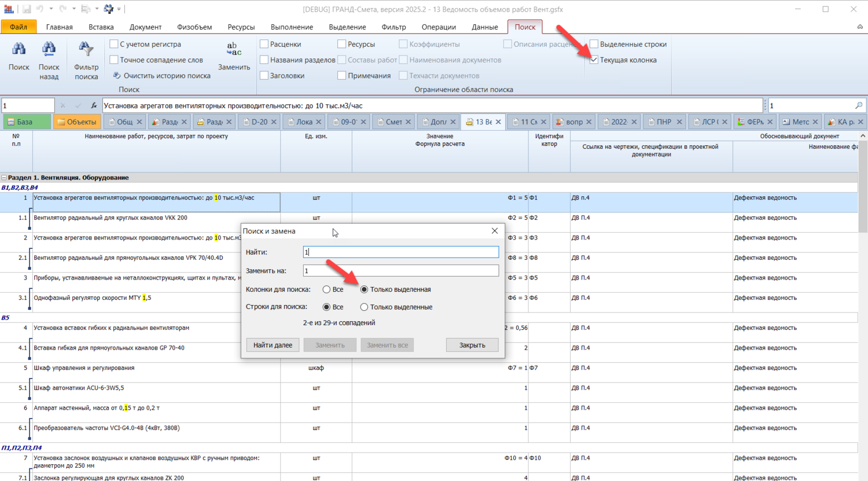868x481 pixels.
Task: Open the quick access toolbar customize dropdown
Action: point(119,9)
